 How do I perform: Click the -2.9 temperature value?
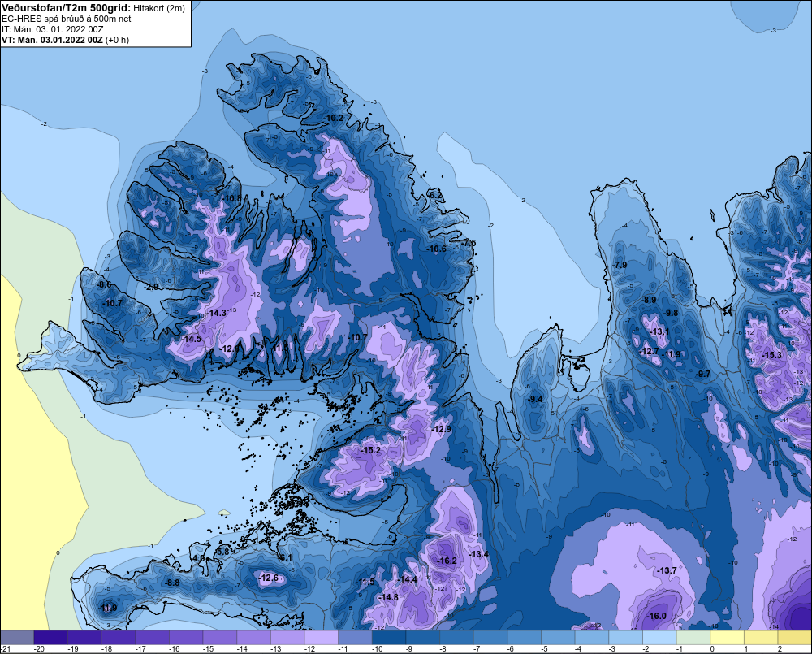[x=151, y=287]
